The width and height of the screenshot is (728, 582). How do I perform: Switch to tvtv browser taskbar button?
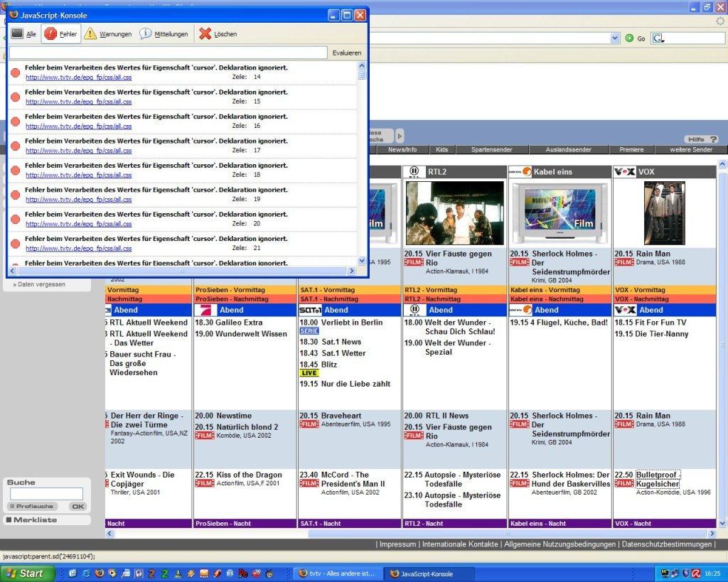(338, 573)
